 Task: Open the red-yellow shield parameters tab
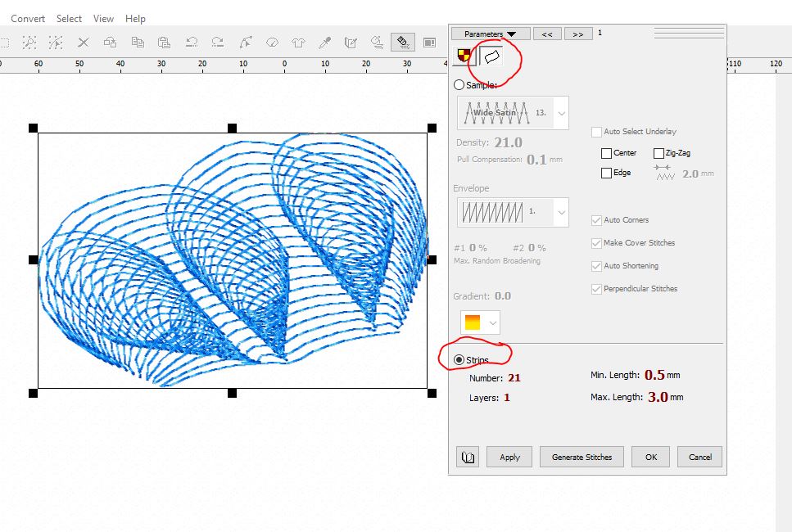(x=464, y=56)
